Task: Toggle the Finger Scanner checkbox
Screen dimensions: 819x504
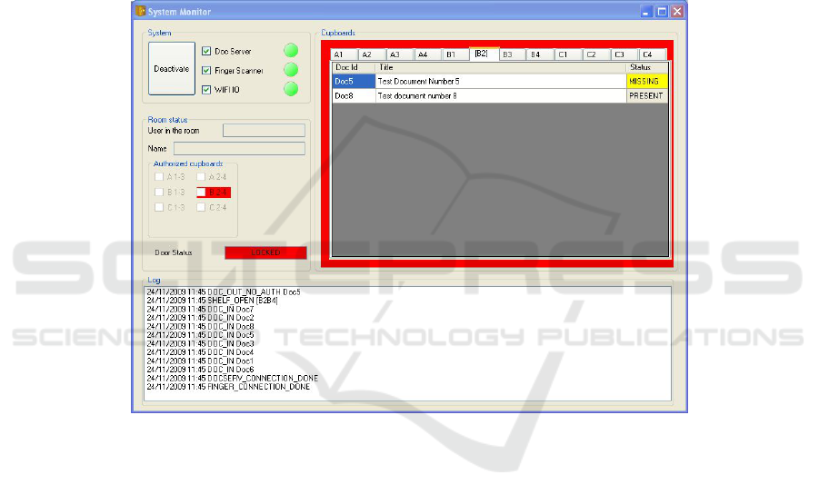Action: [206, 71]
